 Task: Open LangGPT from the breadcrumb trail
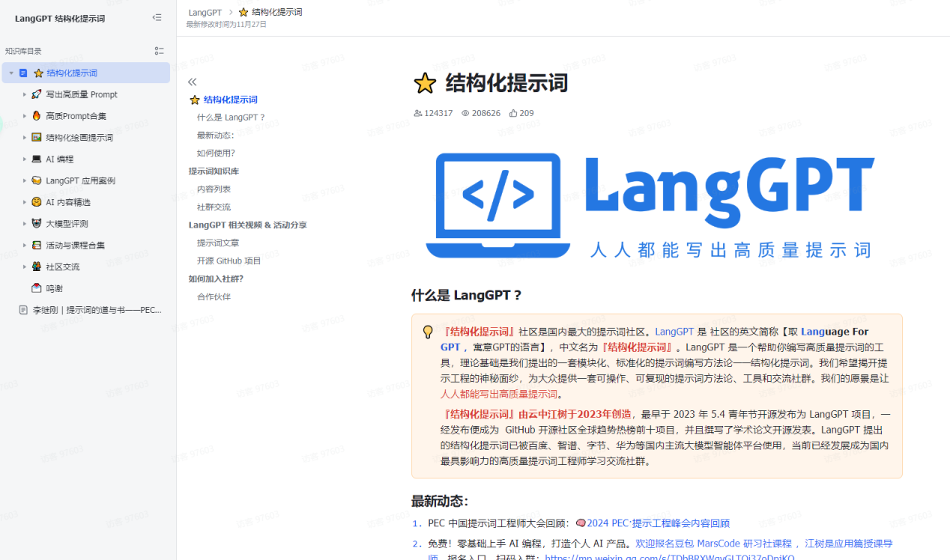pos(205,12)
